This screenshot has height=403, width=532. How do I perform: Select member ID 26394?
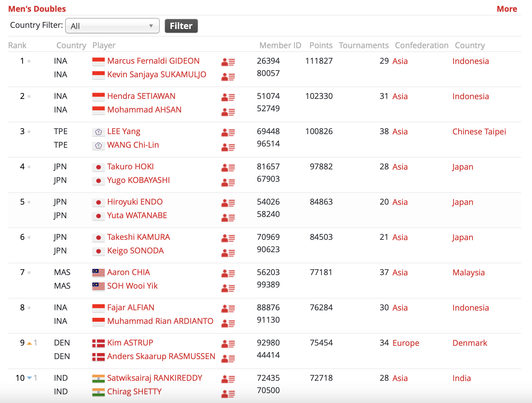click(268, 61)
